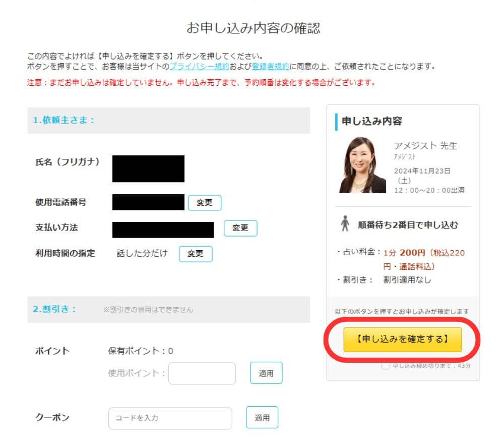Click the 申し込み内容 panel heading
Viewport: 504px width, 445px height.
tap(372, 121)
